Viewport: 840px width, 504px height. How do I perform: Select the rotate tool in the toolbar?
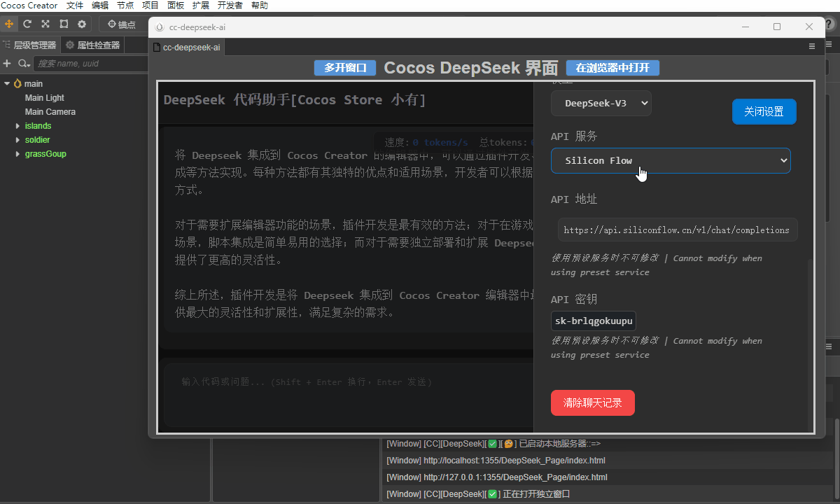coord(27,24)
